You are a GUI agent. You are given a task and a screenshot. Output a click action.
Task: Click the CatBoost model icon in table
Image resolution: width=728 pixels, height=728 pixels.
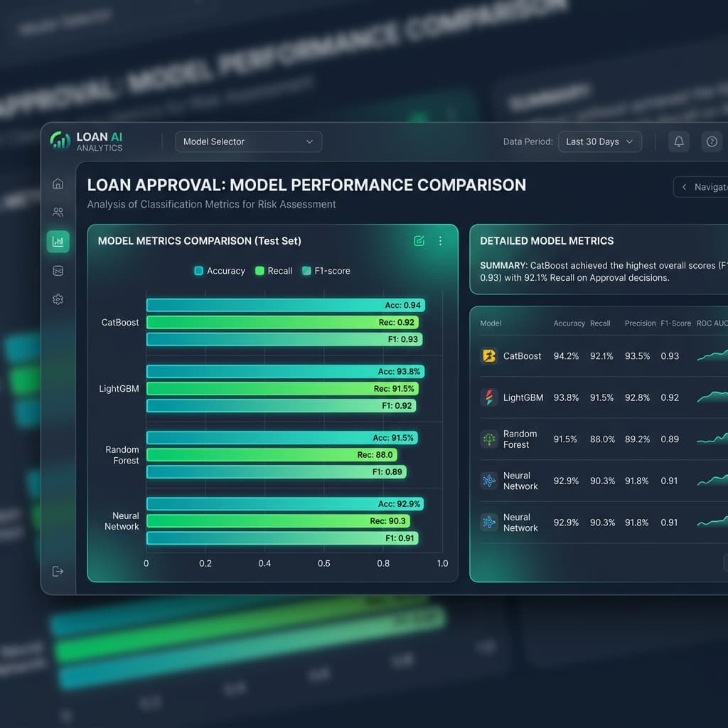point(489,356)
